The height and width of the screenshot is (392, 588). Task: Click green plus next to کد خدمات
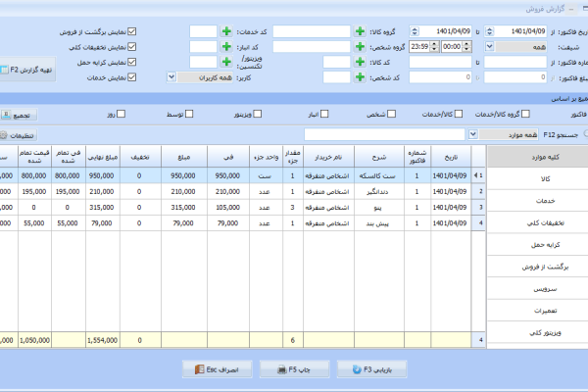tap(226, 31)
